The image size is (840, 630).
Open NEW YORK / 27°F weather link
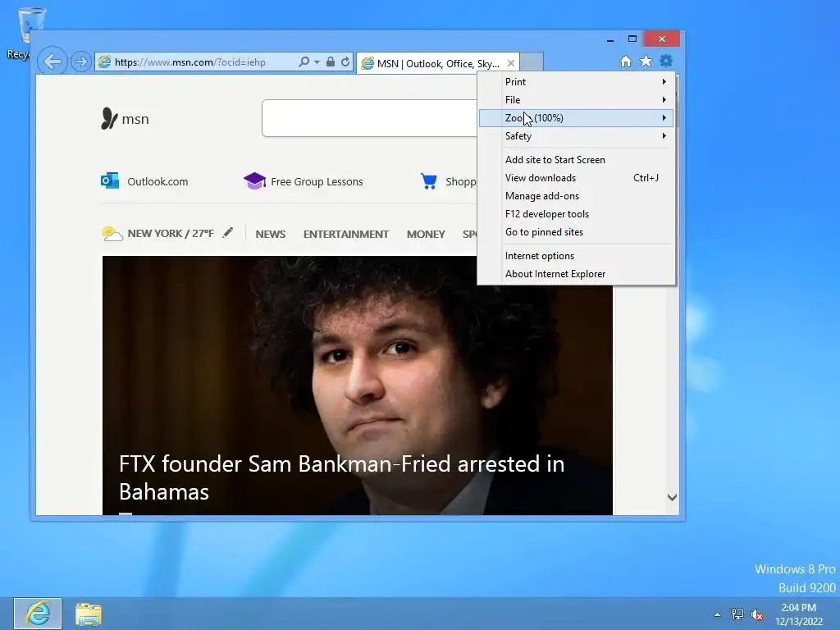click(x=171, y=234)
